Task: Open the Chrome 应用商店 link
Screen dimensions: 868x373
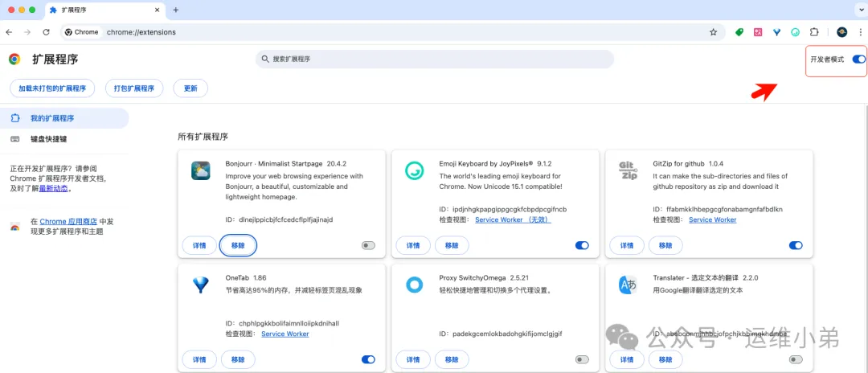Action: [x=68, y=221]
